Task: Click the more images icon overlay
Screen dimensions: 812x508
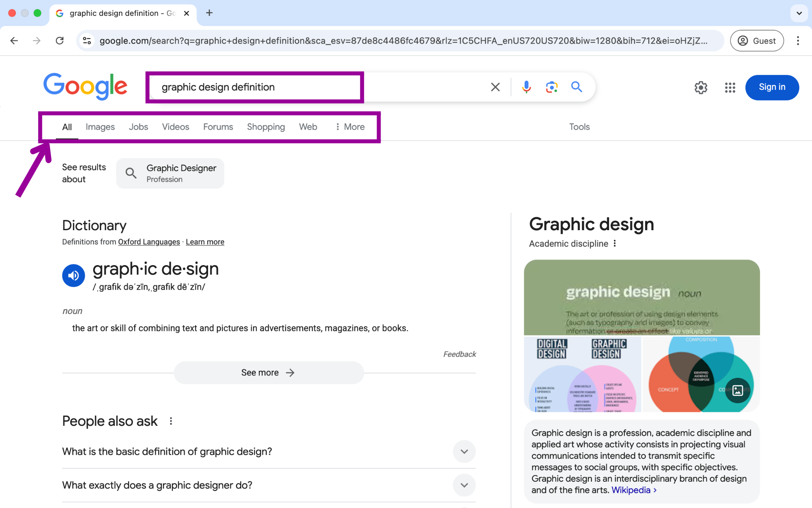Action: pyautogui.click(x=738, y=391)
